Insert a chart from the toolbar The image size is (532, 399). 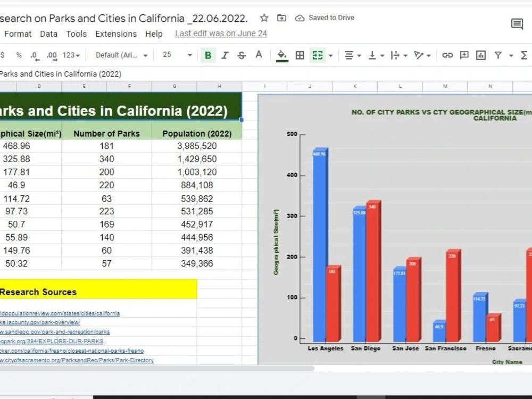[x=481, y=55]
